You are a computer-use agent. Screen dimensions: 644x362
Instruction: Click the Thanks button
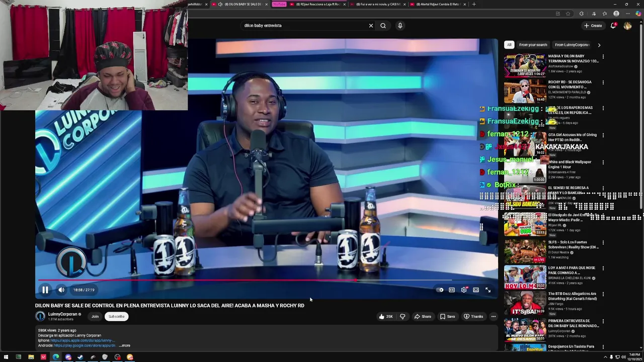(x=473, y=316)
